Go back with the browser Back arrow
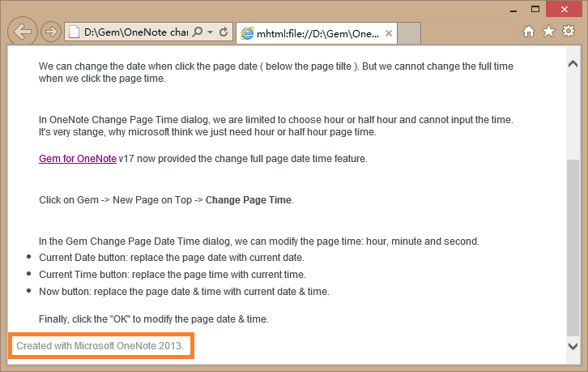This screenshot has height=372, width=588. [23, 32]
